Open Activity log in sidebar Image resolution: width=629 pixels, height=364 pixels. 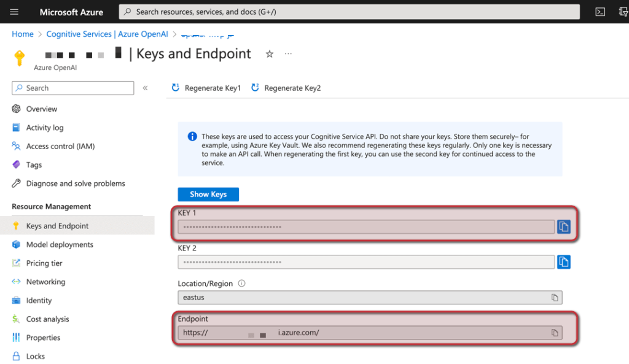coord(45,128)
